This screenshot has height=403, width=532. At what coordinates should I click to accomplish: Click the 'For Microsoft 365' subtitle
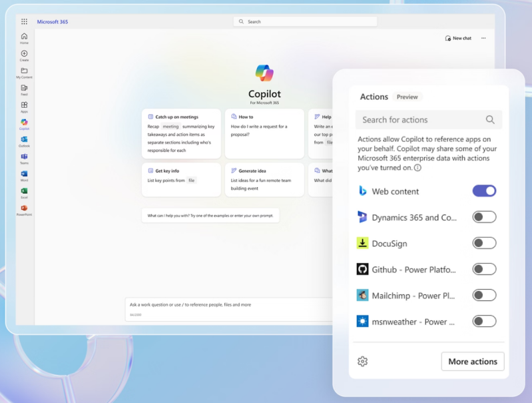click(264, 103)
